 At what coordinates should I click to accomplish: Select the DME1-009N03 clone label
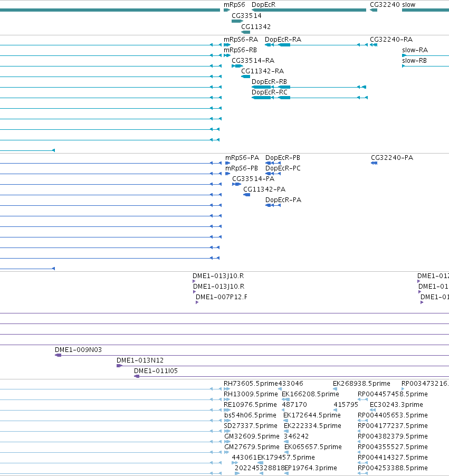(78, 350)
